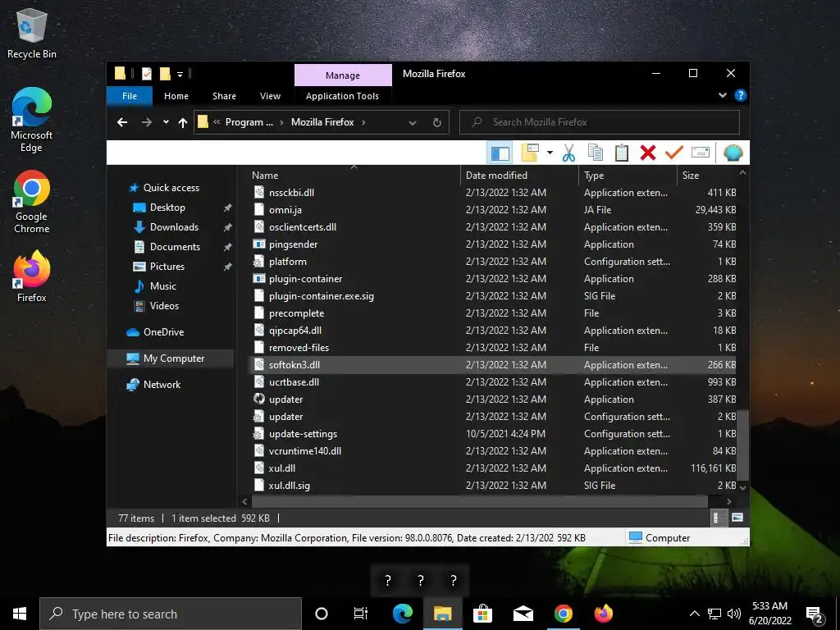Open the recent locations dropdown
Screen dimensions: 840x630
click(x=166, y=122)
